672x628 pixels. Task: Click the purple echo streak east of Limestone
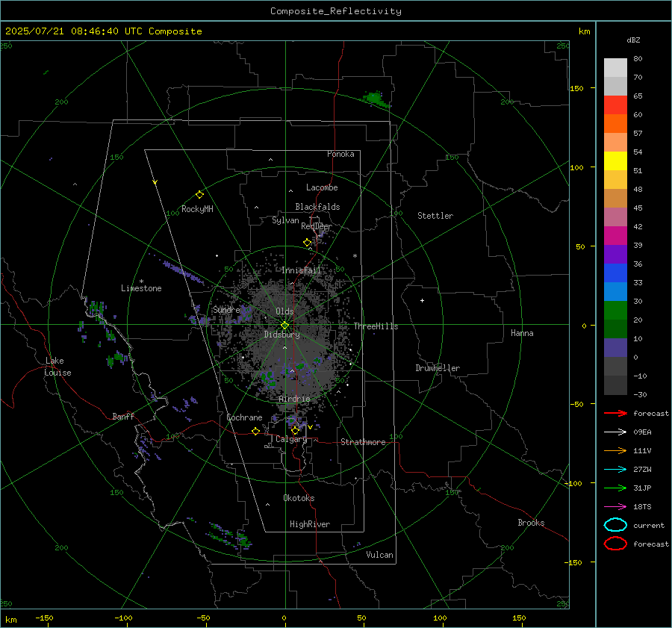click(184, 272)
